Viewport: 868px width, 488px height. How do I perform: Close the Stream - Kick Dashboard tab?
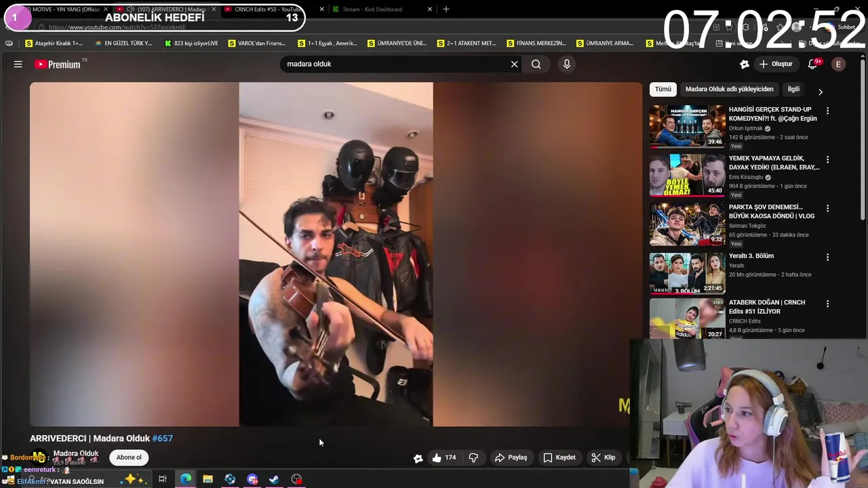click(430, 9)
